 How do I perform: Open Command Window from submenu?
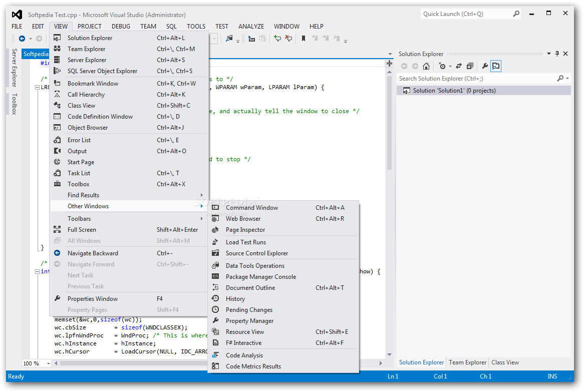(283, 208)
